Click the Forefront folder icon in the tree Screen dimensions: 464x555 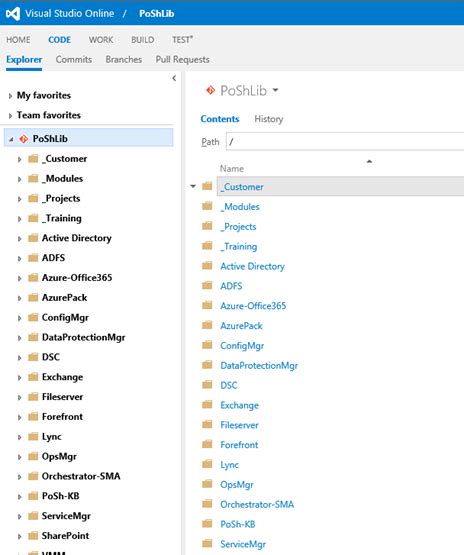click(33, 417)
